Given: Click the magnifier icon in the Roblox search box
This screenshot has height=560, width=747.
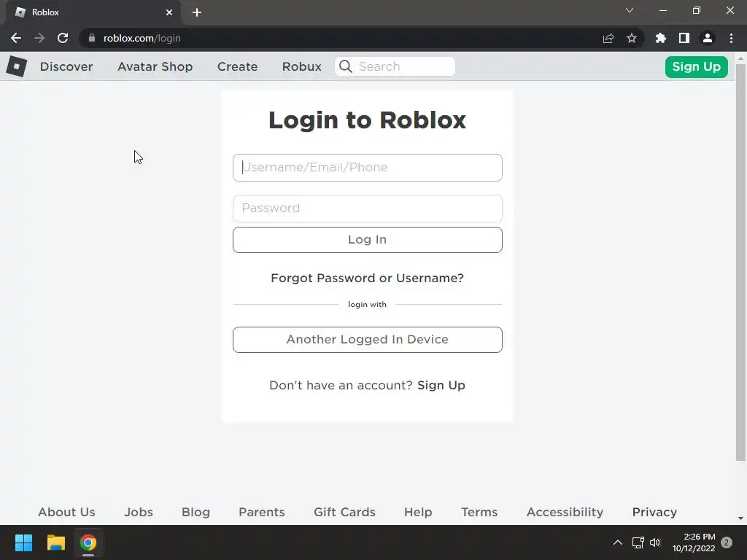Looking at the screenshot, I should pos(346,66).
